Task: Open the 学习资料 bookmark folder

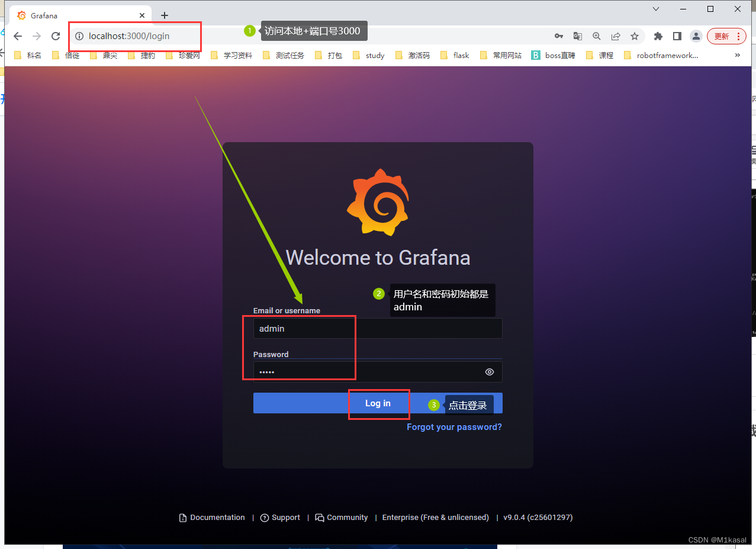Action: 231,55
